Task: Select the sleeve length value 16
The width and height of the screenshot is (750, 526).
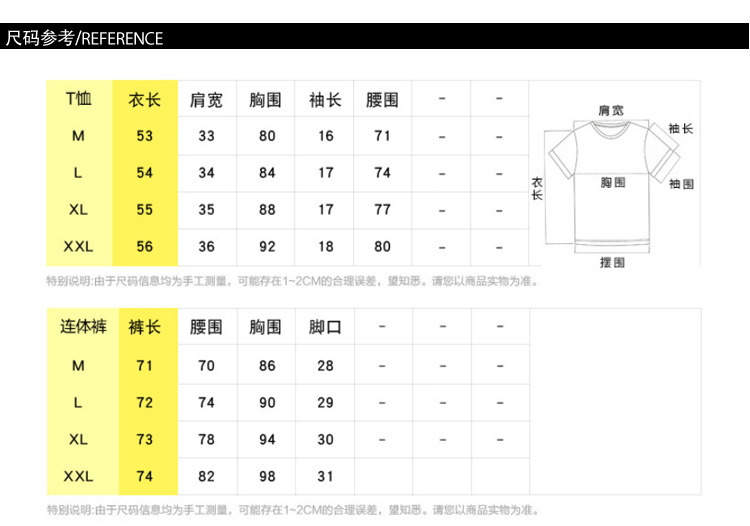Action: pos(326,136)
